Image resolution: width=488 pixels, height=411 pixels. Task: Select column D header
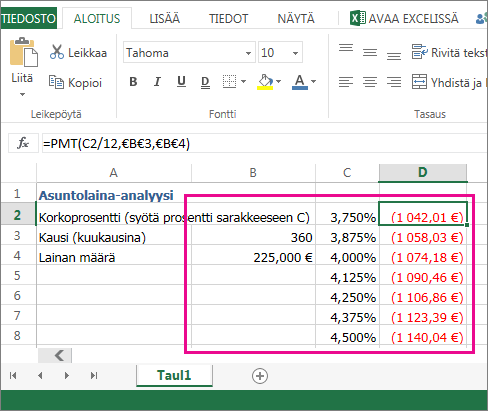[423, 173]
